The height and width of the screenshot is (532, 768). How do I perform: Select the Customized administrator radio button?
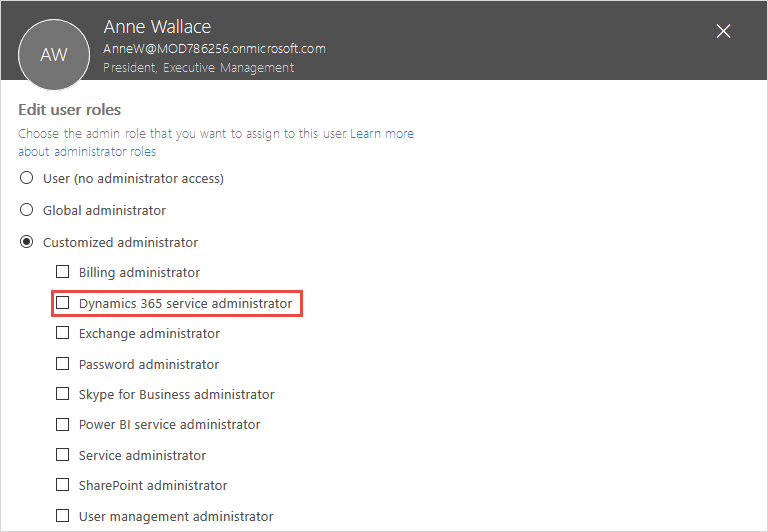26,242
